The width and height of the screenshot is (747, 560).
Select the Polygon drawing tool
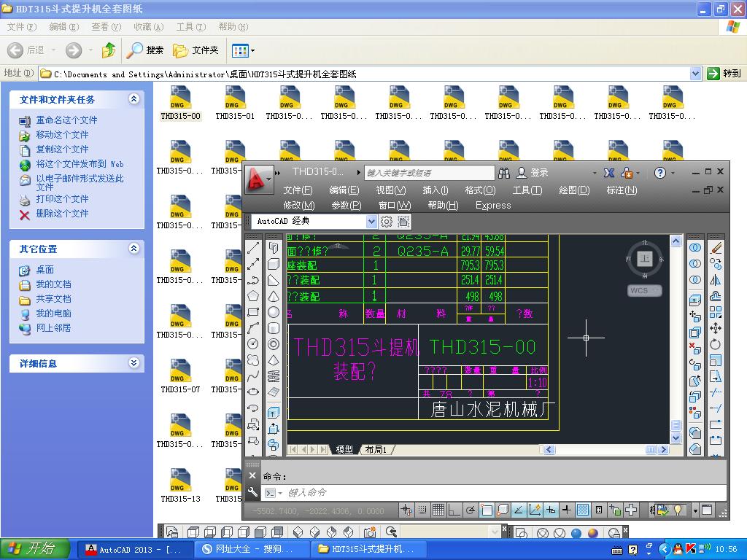(253, 295)
